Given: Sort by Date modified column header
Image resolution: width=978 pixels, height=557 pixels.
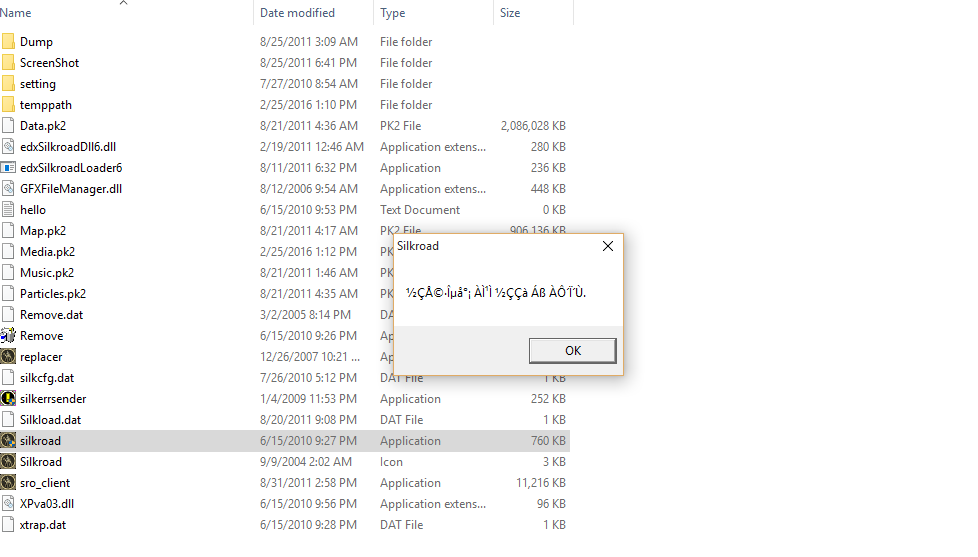Looking at the screenshot, I should [x=297, y=12].
